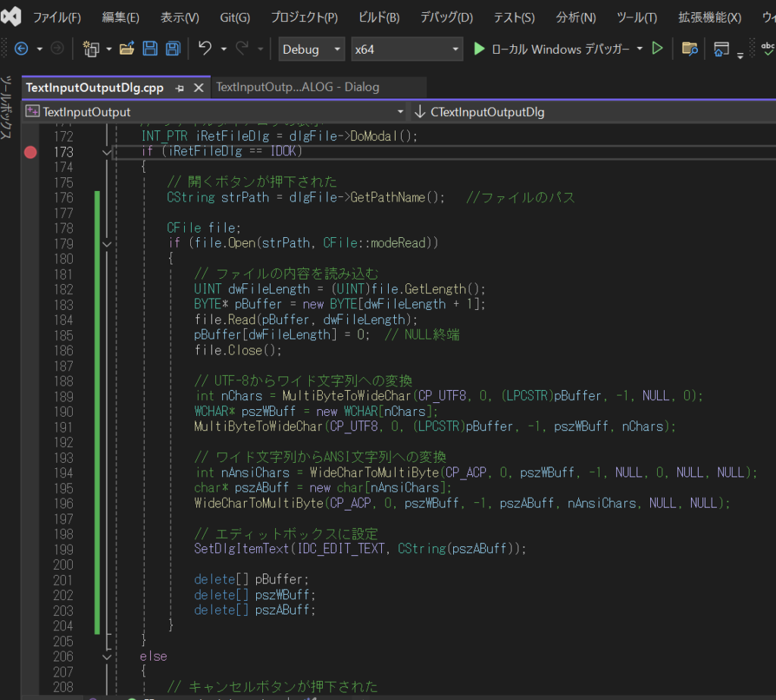Open the Debug configuration dropdown
776x700 pixels.
pos(311,49)
